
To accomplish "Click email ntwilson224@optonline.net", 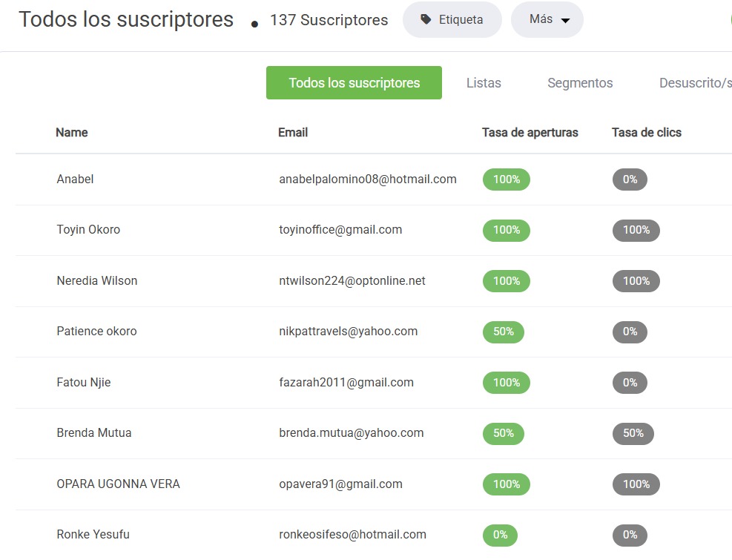I will tap(352, 280).
